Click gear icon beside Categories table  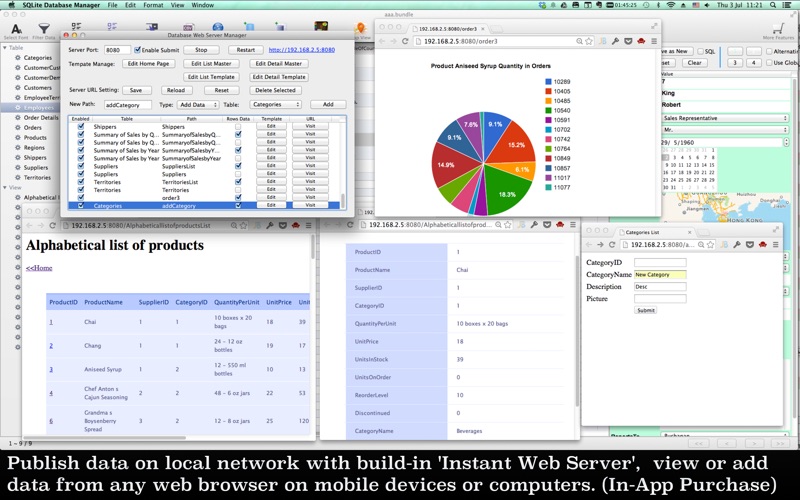[18, 58]
